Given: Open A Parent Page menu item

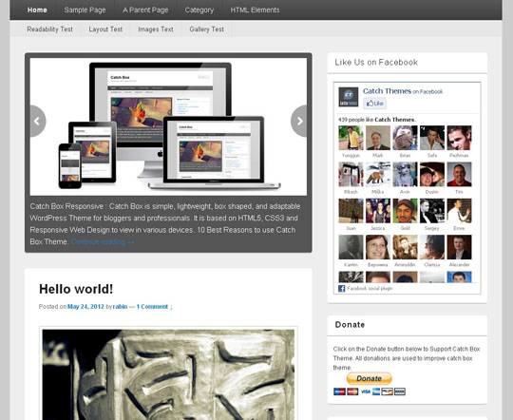Looking at the screenshot, I should 145,10.
